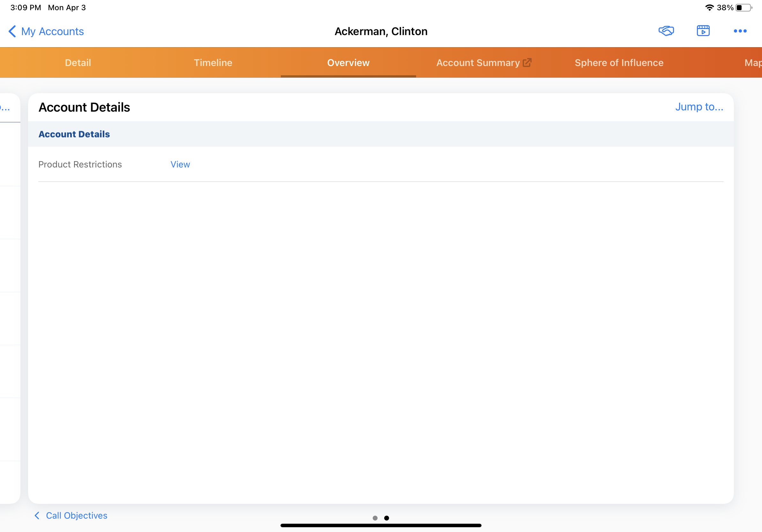Viewport: 762px width, 532px height.
Task: Click the external link icon on Account Summary
Action: tap(527, 63)
